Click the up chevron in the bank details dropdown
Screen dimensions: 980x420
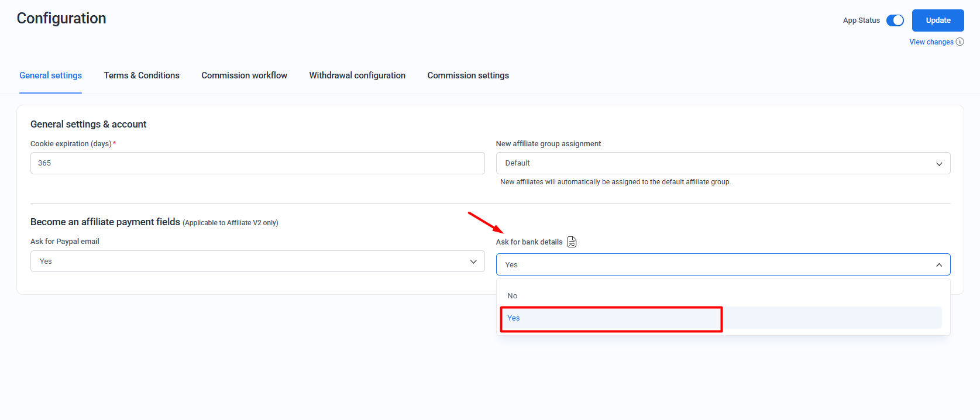[x=939, y=265]
